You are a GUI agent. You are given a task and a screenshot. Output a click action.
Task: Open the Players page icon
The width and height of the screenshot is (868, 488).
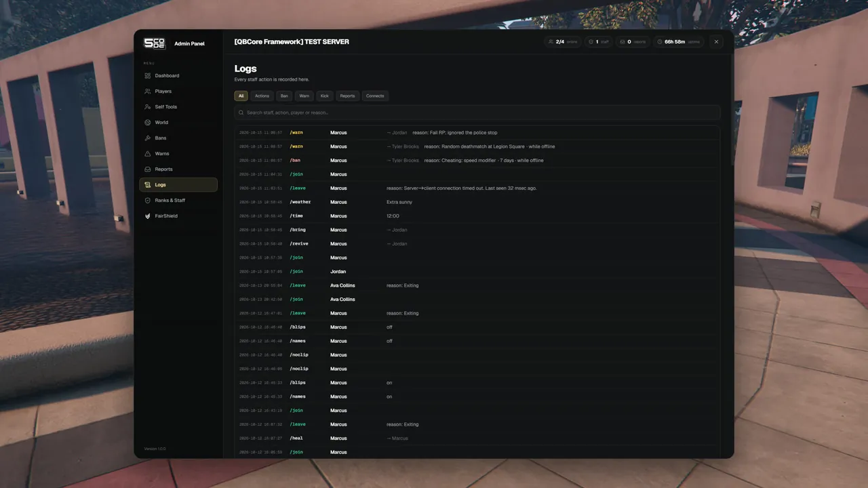[x=148, y=91]
